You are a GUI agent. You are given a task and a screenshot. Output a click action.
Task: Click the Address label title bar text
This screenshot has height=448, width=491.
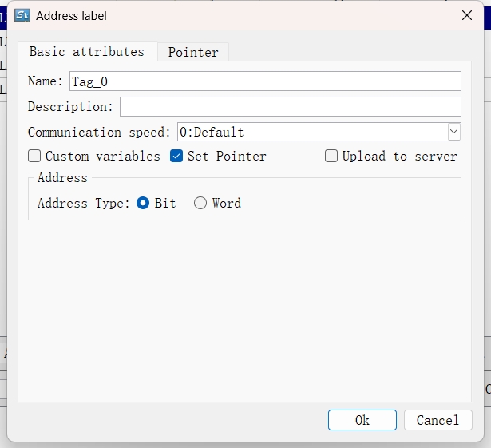pos(71,15)
